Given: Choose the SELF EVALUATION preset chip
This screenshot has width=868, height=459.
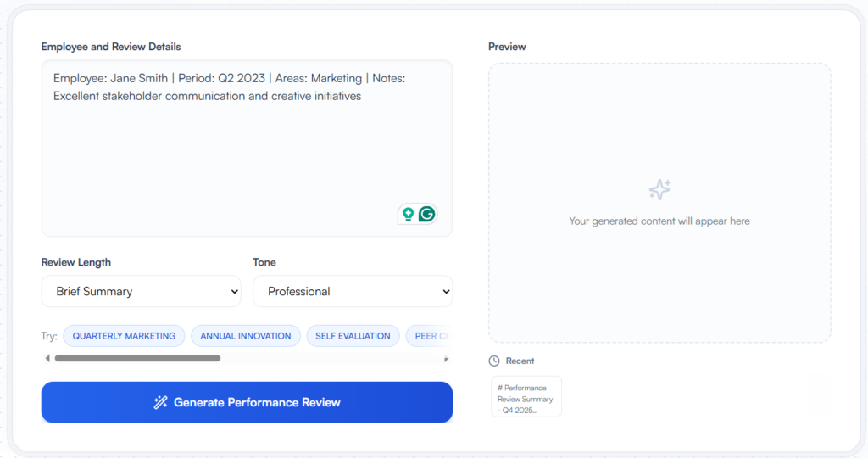Looking at the screenshot, I should [353, 336].
